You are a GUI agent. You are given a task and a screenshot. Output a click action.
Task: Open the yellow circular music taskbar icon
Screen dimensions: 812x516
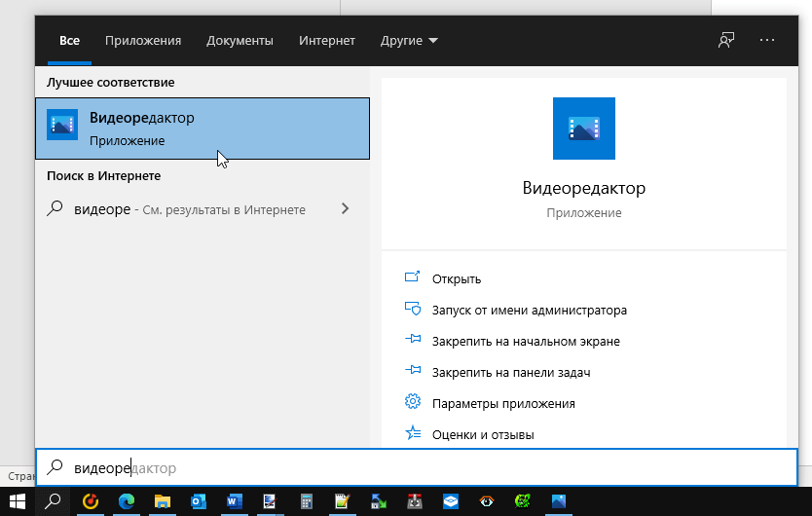coord(91,501)
